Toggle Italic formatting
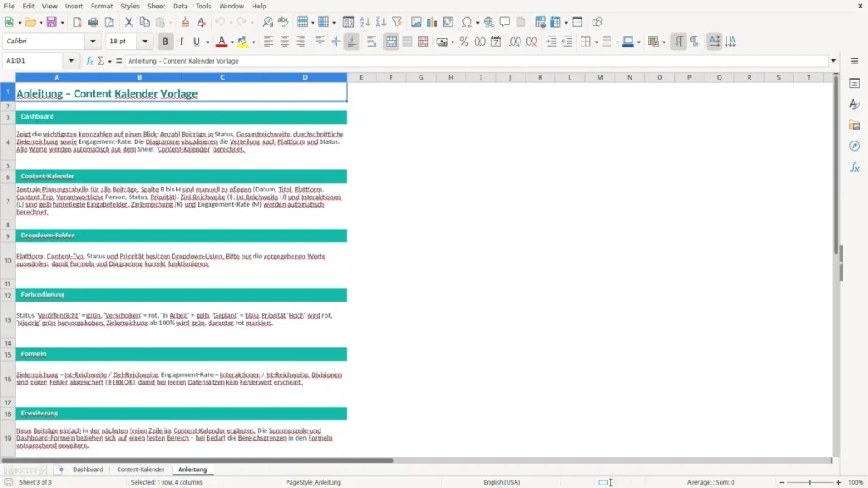 point(181,42)
